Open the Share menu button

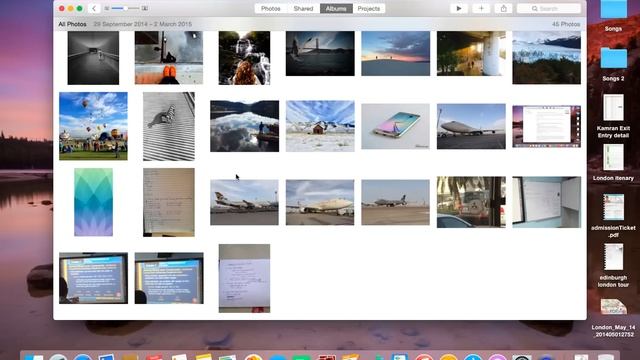pyautogui.click(x=504, y=8)
